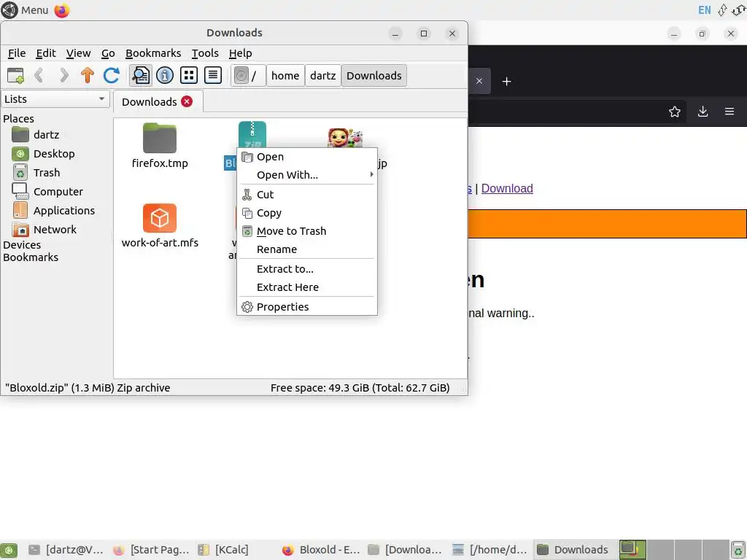Choose Extract Here in context menu
Image resolution: width=747 pixels, height=560 pixels.
click(307, 287)
